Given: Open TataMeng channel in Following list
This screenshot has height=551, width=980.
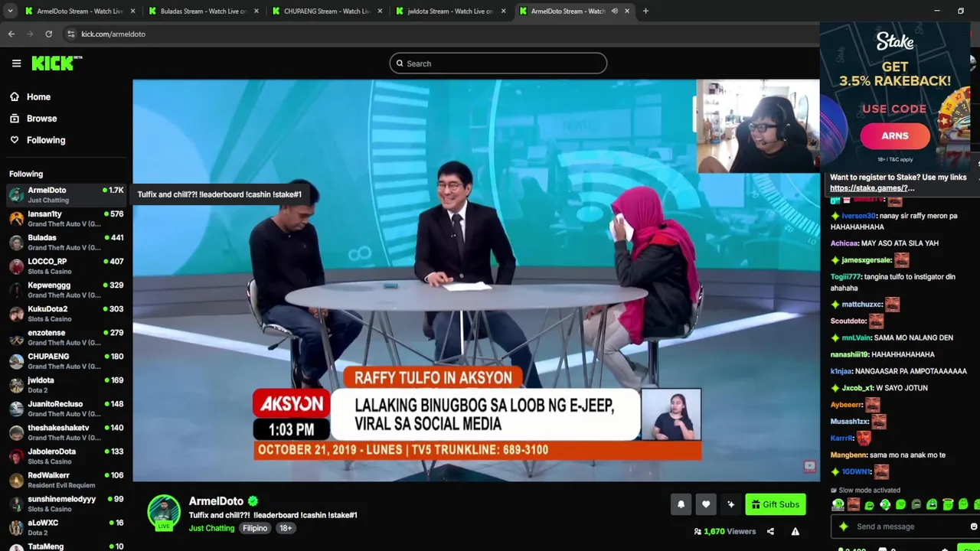Looking at the screenshot, I should (x=67, y=546).
